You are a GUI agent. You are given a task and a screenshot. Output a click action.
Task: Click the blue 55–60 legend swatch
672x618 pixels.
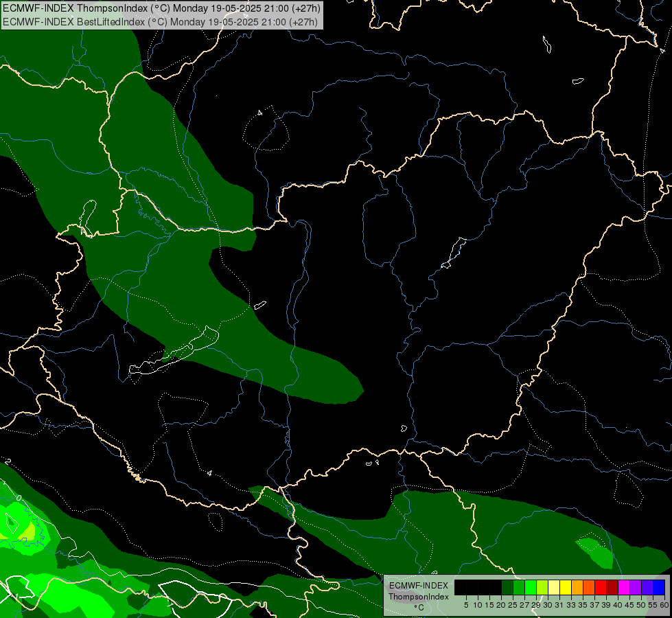tap(659, 587)
